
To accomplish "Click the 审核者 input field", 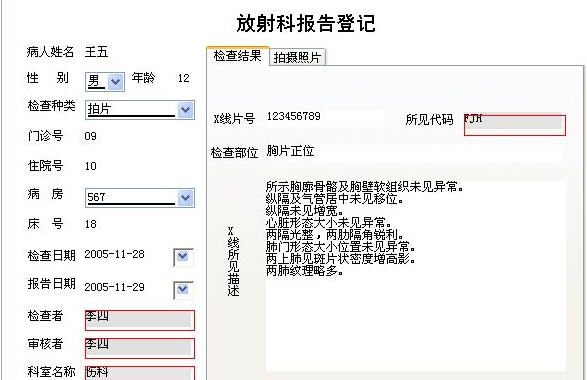I will (x=140, y=348).
